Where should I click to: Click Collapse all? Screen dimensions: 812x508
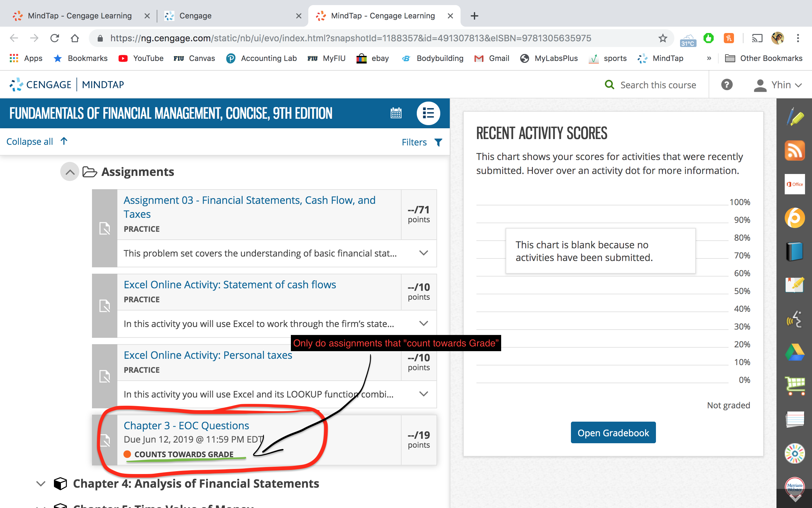click(37, 142)
